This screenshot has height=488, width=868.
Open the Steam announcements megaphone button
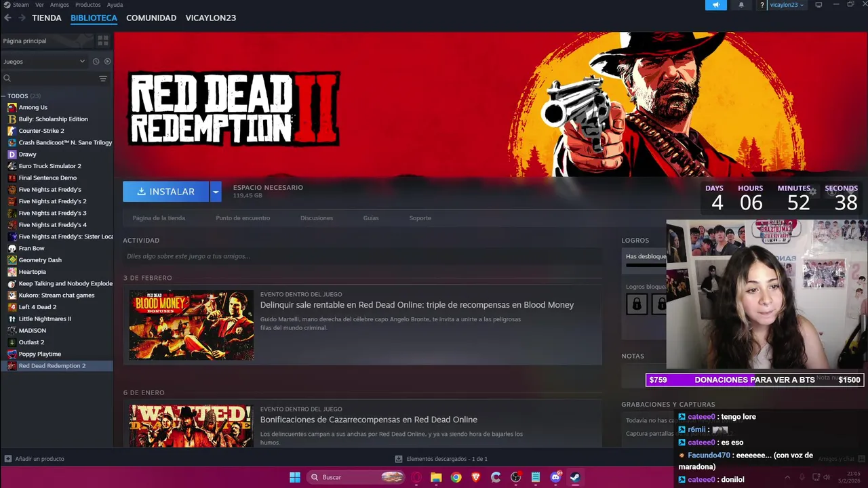[715, 5]
